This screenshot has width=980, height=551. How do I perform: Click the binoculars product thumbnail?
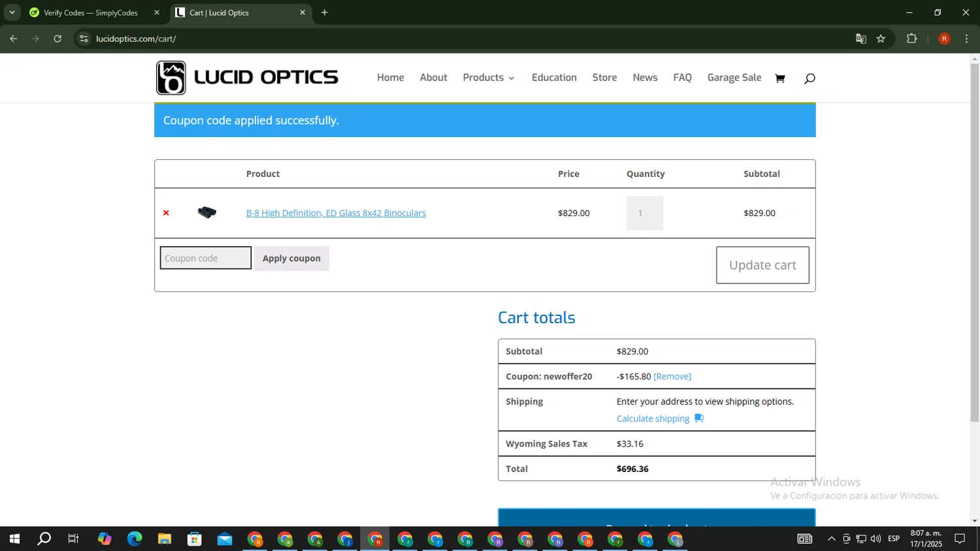click(207, 212)
